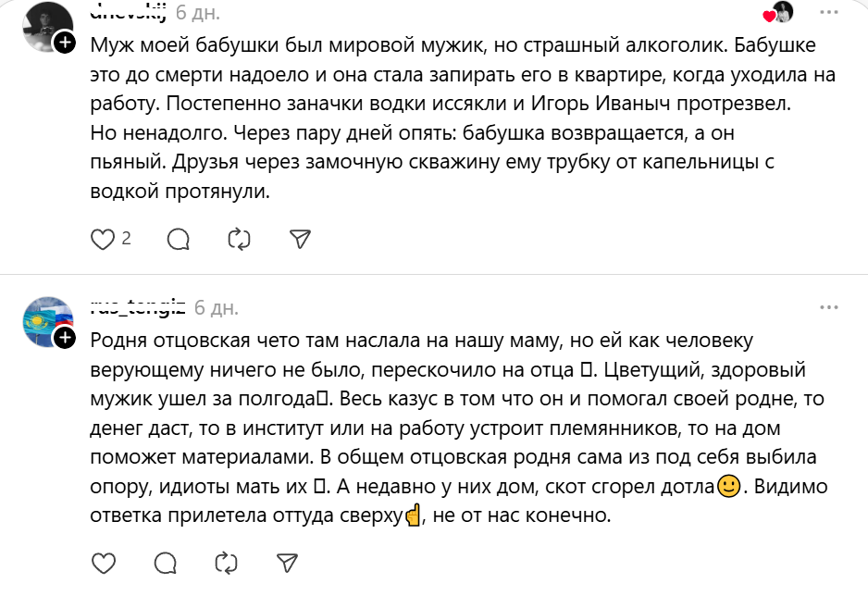The image size is (868, 596).
Task: Like rus_tengiz's comment heart icon
Action: 104,561
